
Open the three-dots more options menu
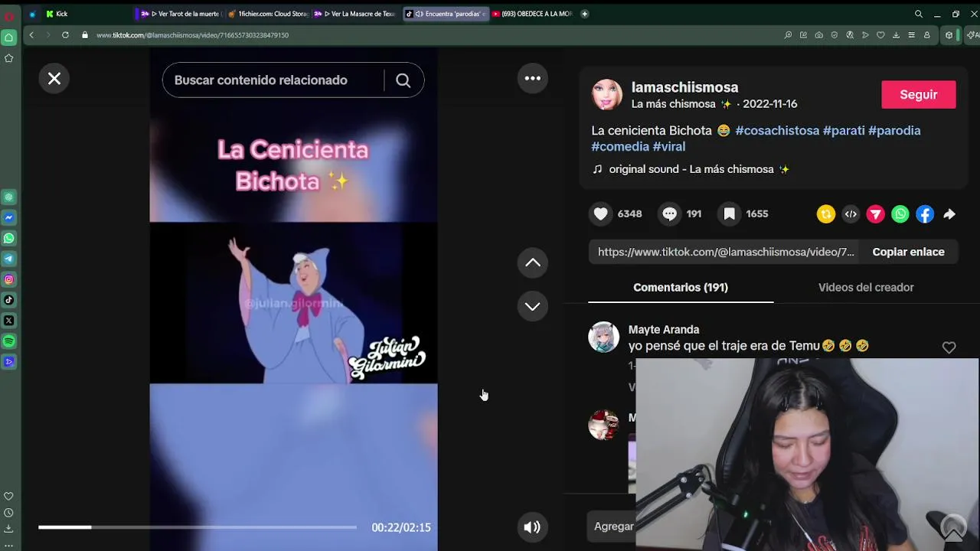pyautogui.click(x=533, y=78)
